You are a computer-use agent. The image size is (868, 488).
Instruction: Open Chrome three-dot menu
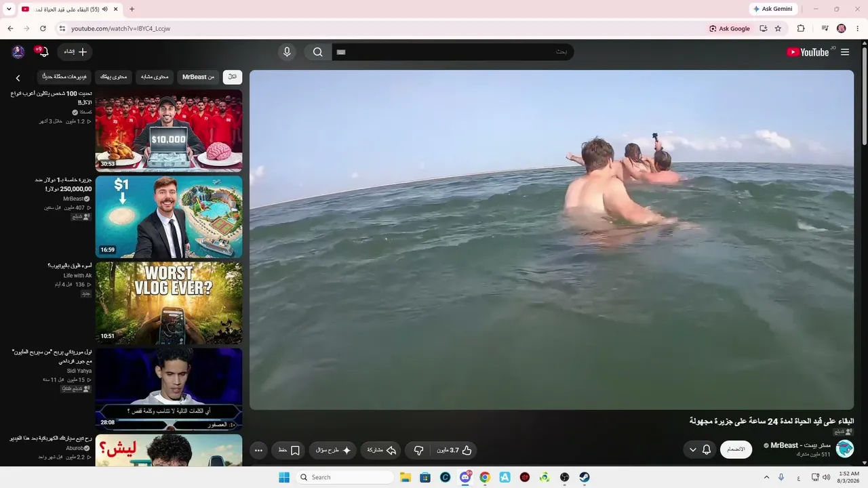pos(858,28)
